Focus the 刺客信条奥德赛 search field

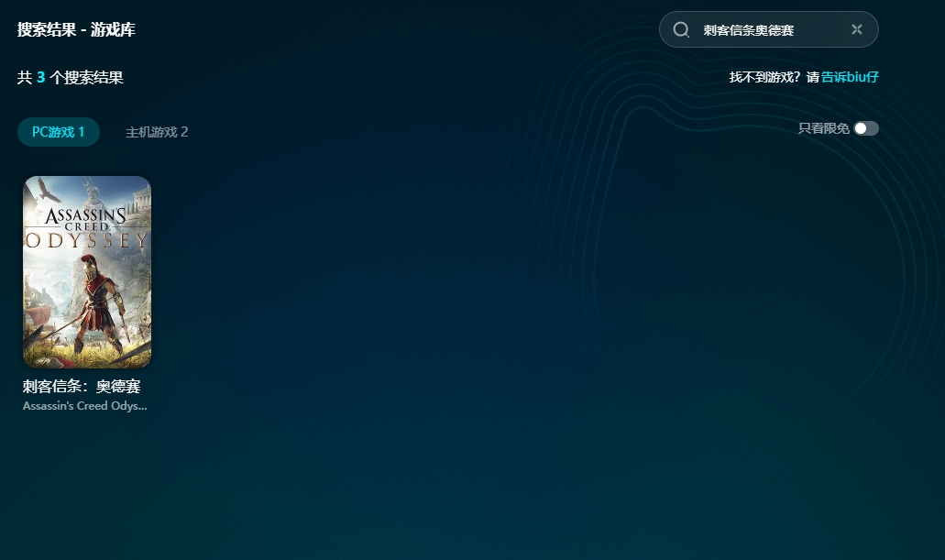[x=761, y=30]
